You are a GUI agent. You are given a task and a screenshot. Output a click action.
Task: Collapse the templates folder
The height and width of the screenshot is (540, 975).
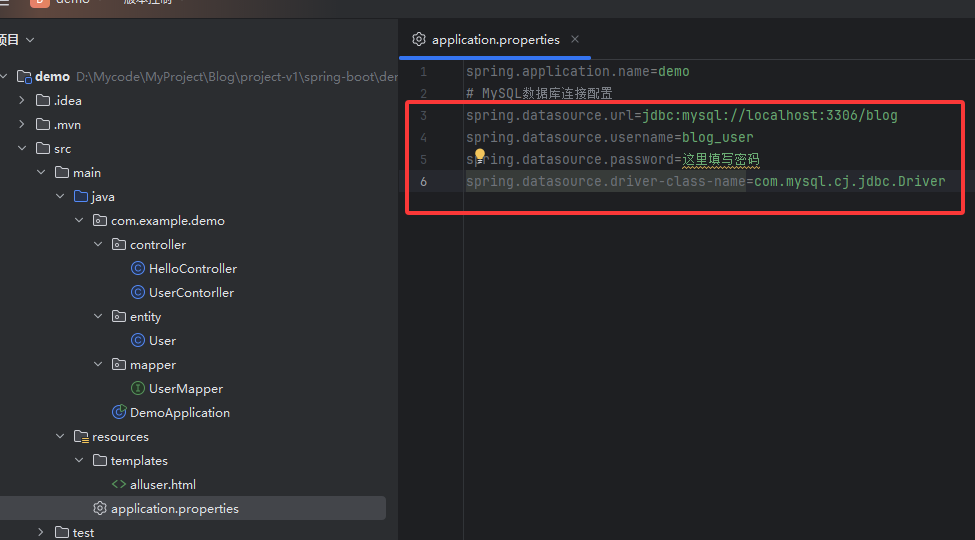(x=79, y=460)
